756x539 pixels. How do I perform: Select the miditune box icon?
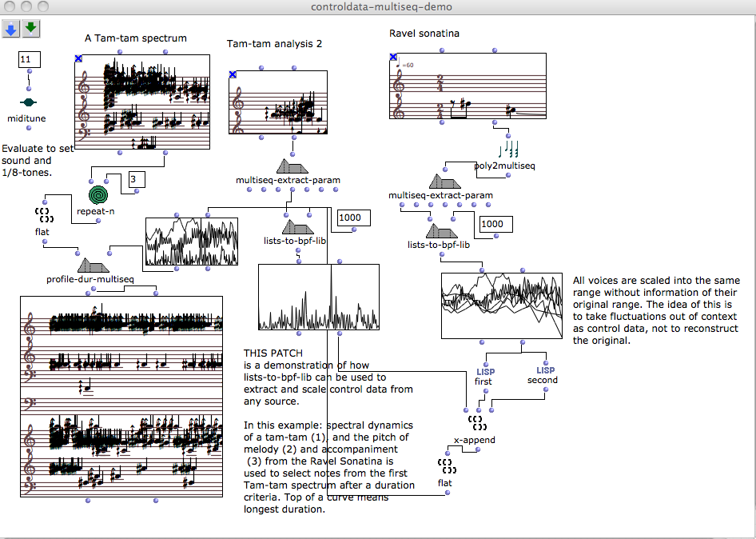click(29, 102)
